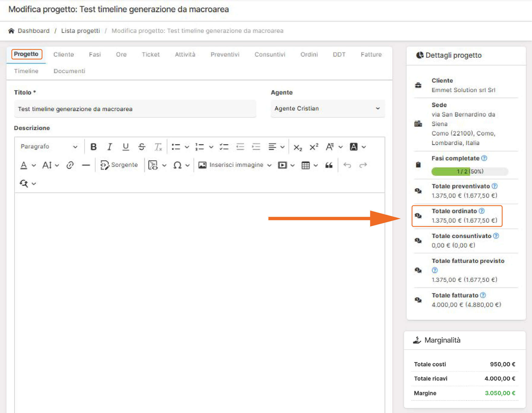Click the Fasi completate progress bar

[469, 171]
